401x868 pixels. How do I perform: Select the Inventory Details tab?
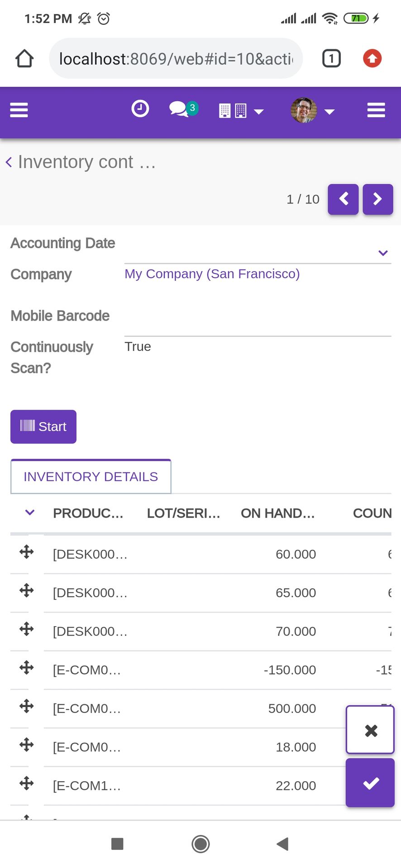point(91,476)
